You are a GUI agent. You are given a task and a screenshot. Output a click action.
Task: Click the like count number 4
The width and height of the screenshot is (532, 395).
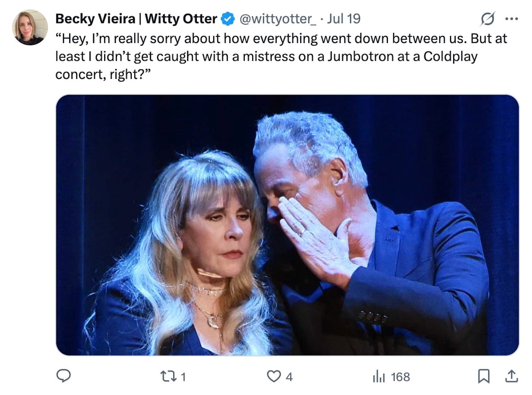click(289, 377)
